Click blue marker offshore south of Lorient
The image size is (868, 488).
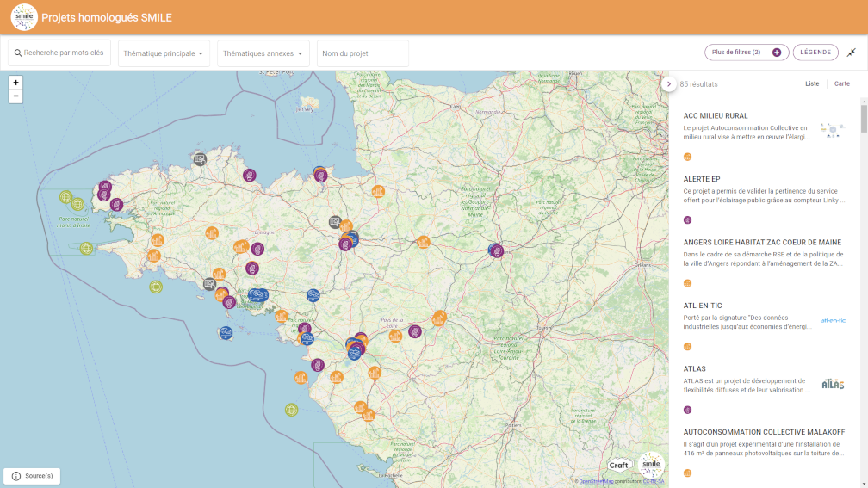tap(226, 332)
